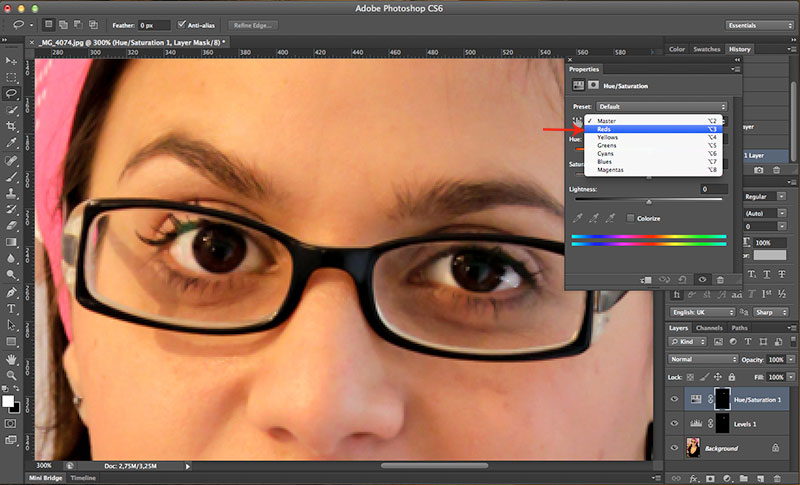Open the Essentials workspace dropdown
The height and width of the screenshot is (485, 800).
pos(759,24)
